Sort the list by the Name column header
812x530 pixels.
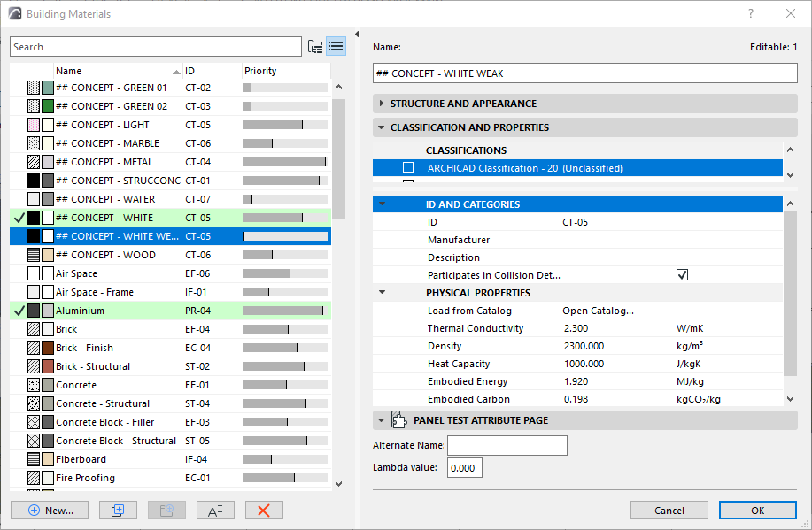[118, 71]
